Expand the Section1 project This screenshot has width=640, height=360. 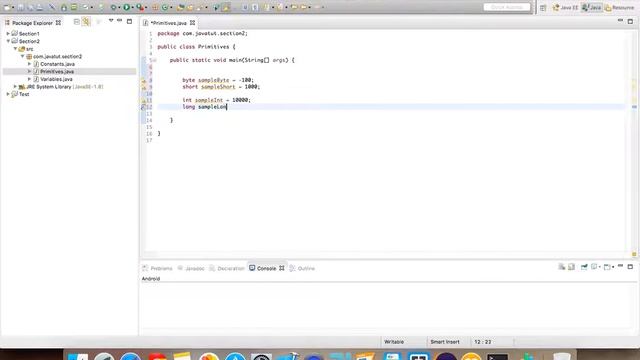pos(8,33)
